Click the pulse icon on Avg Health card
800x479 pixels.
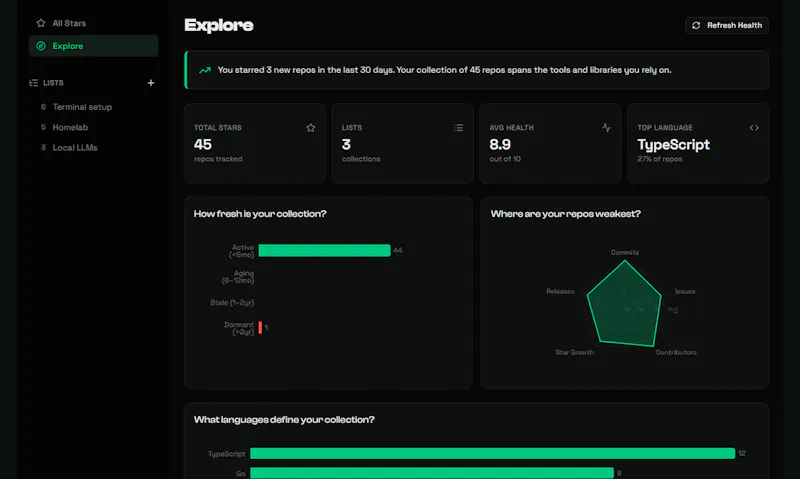click(606, 128)
